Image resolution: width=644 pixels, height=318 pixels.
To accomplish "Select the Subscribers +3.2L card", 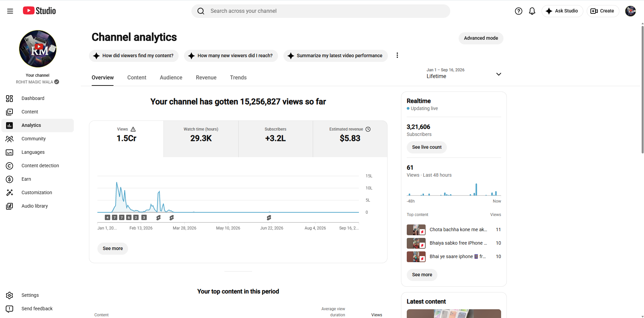I will [x=275, y=139].
